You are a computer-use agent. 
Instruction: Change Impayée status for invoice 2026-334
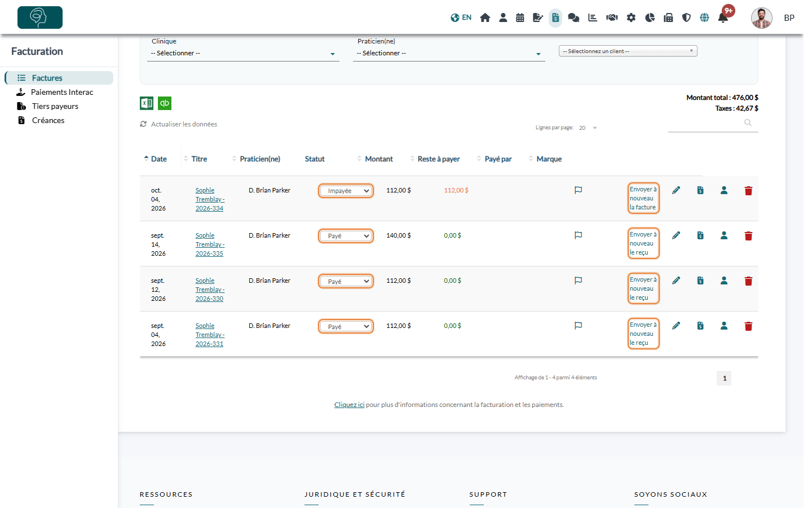(346, 191)
